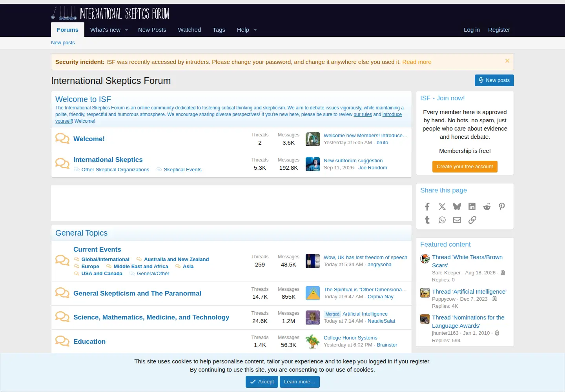Share page on Reddit icon
Screen dimensions: 565x392
click(487, 207)
